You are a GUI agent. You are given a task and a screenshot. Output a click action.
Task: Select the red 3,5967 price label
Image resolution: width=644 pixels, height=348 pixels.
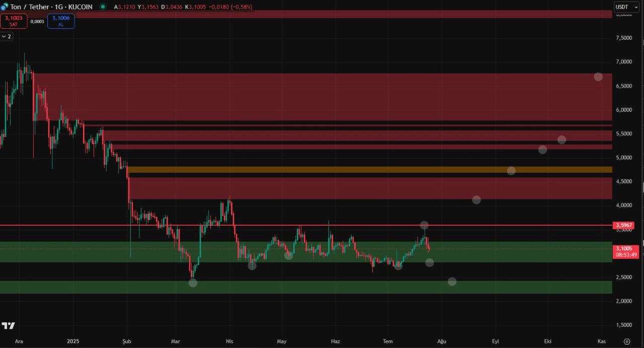tap(623, 225)
